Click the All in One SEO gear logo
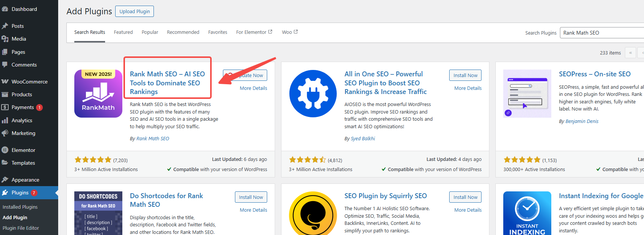The image size is (644, 235). [313, 94]
